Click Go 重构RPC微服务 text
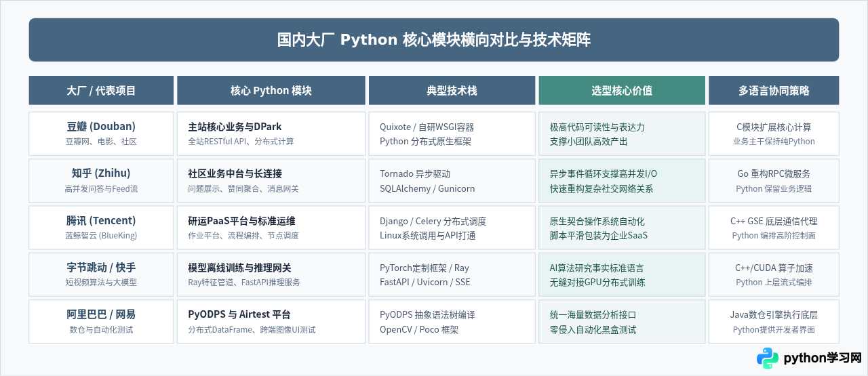The height and width of the screenshot is (376, 868). pos(774,174)
